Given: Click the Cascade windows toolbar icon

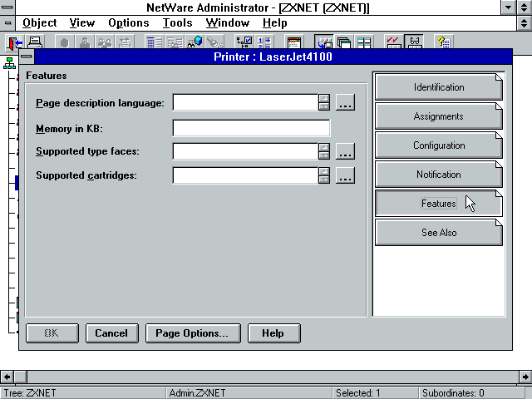Looking at the screenshot, I should pyautogui.click(x=344, y=42).
